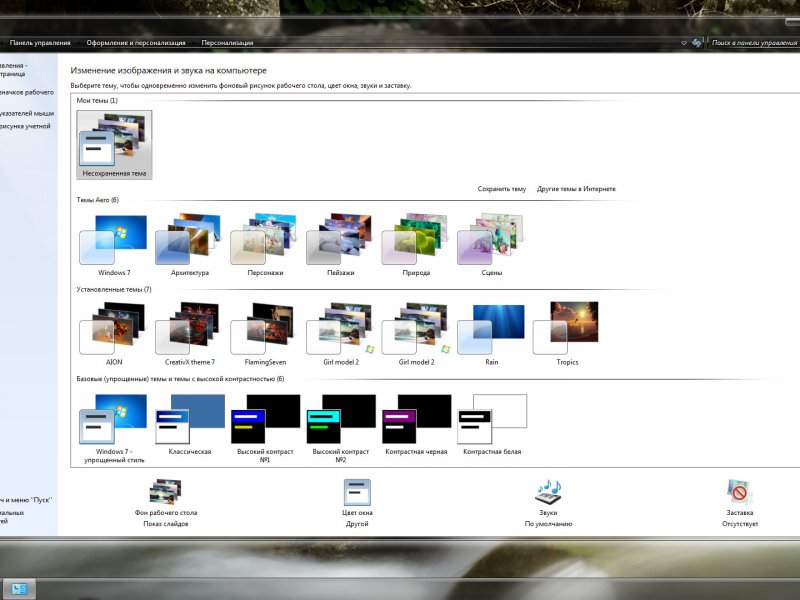Image resolution: width=800 pixels, height=600 pixels.
Task: Select the Персонажи theme
Action: pyautogui.click(x=265, y=245)
